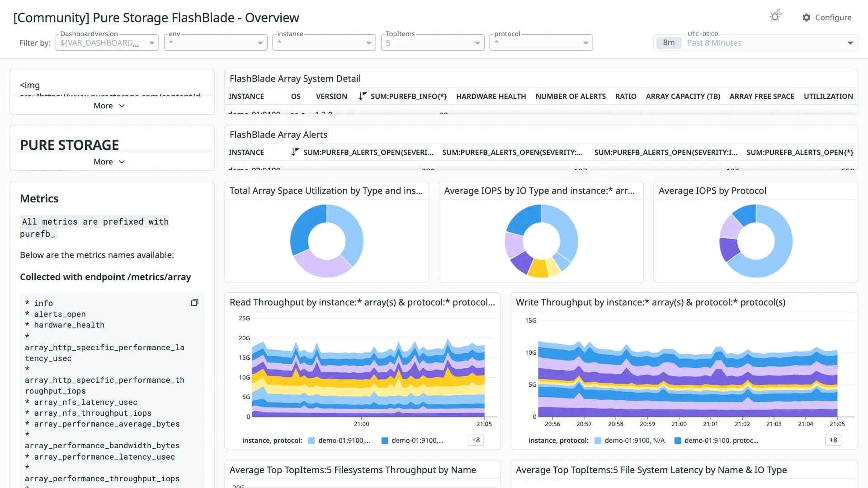The width and height of the screenshot is (868, 488).
Task: Click the UTILILZATION column header
Action: tap(828, 96)
